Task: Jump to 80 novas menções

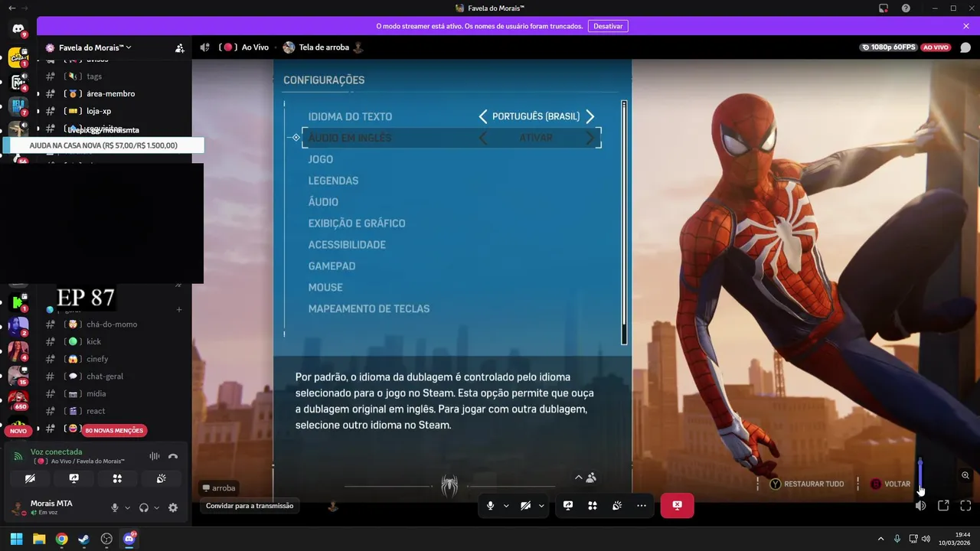Action: (x=114, y=431)
